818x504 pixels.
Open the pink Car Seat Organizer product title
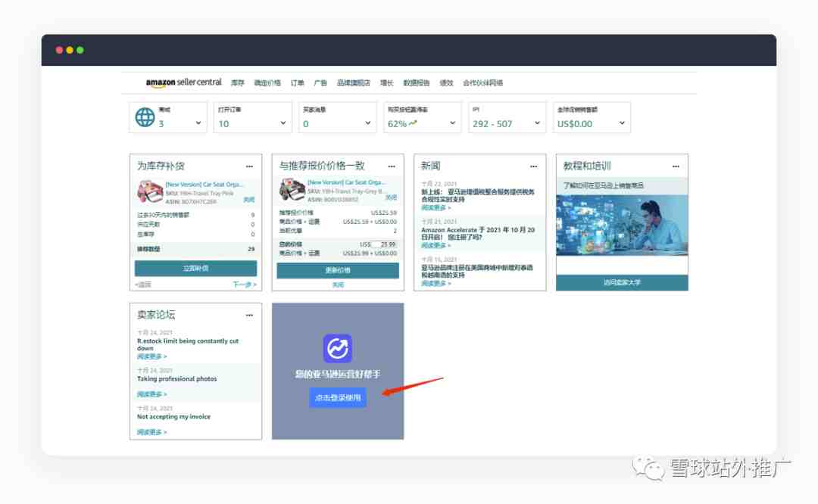[x=204, y=185]
